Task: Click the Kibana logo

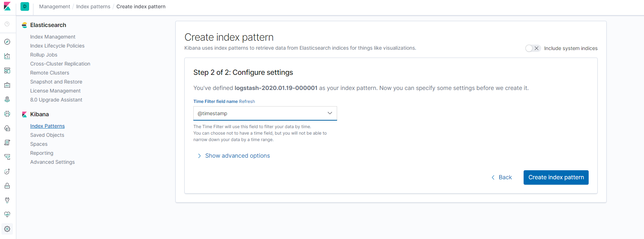Action: (x=7, y=6)
